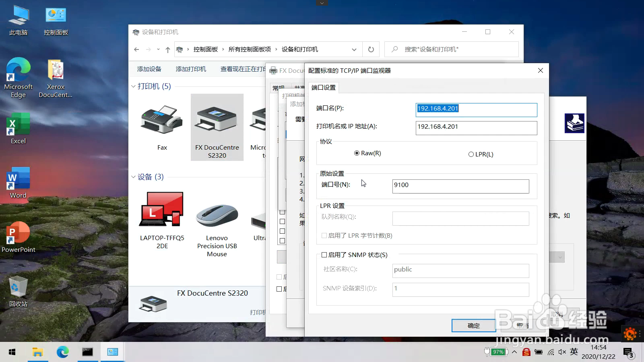This screenshot has width=644, height=362.
Task: Open File Explorer from the taskbar
Action: [x=37, y=352]
